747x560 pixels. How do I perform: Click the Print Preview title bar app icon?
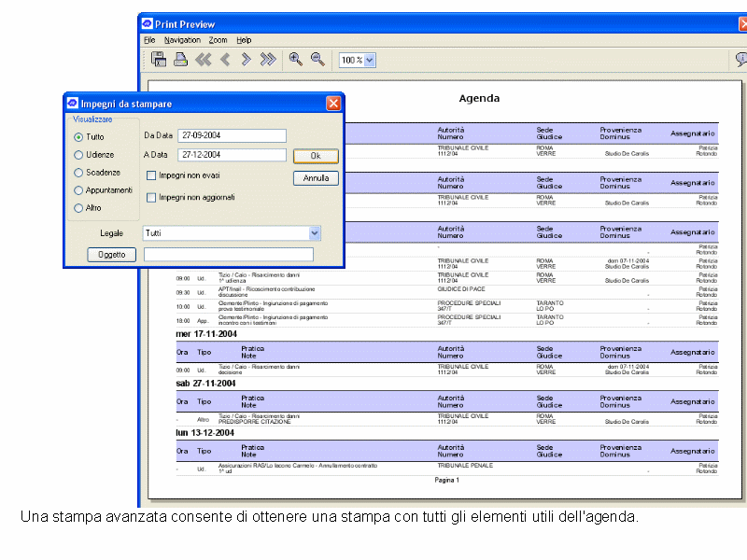(148, 23)
